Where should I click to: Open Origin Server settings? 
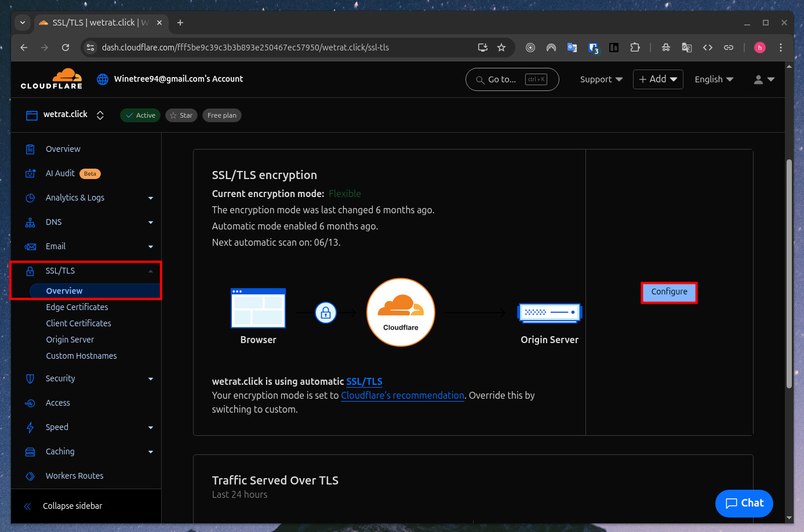(x=70, y=340)
